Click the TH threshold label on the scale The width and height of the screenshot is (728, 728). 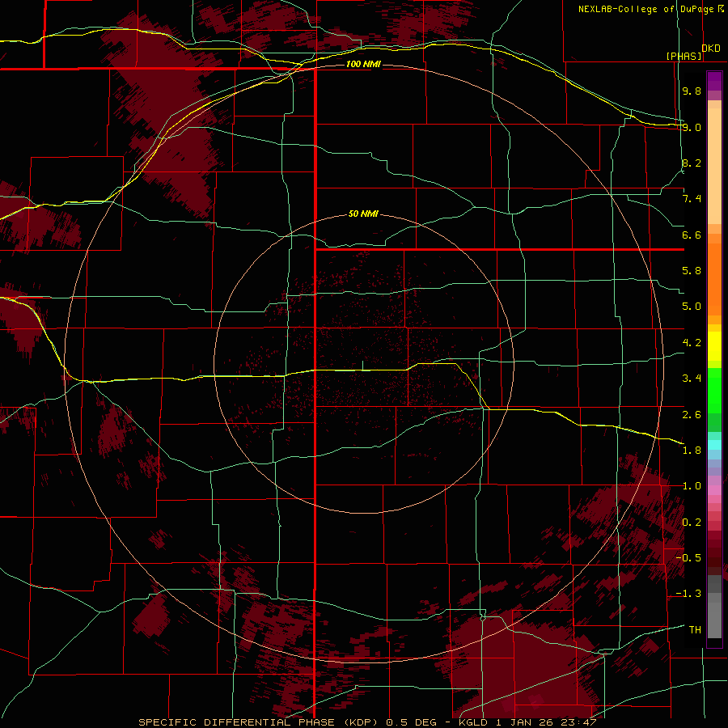695,630
